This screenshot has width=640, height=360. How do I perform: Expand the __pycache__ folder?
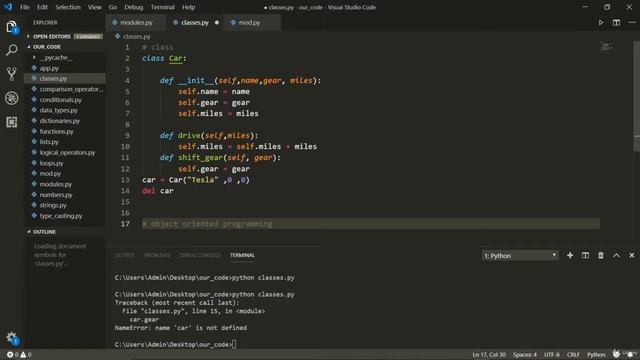(65, 58)
